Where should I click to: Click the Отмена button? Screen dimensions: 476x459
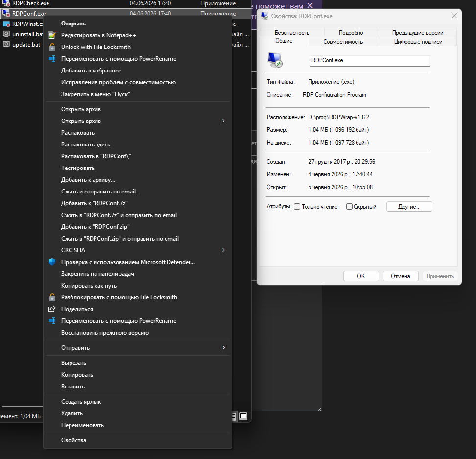[x=401, y=276]
